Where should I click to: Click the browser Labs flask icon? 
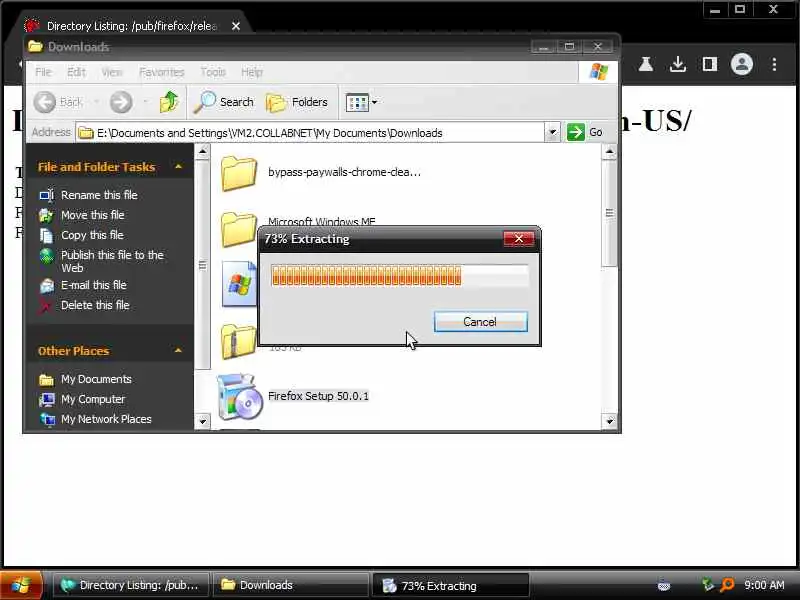[x=645, y=64]
